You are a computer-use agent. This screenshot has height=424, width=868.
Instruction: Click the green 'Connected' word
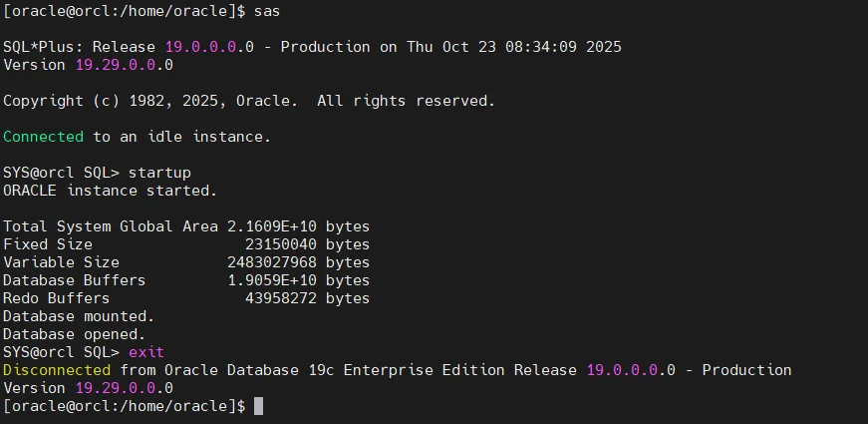[43, 137]
